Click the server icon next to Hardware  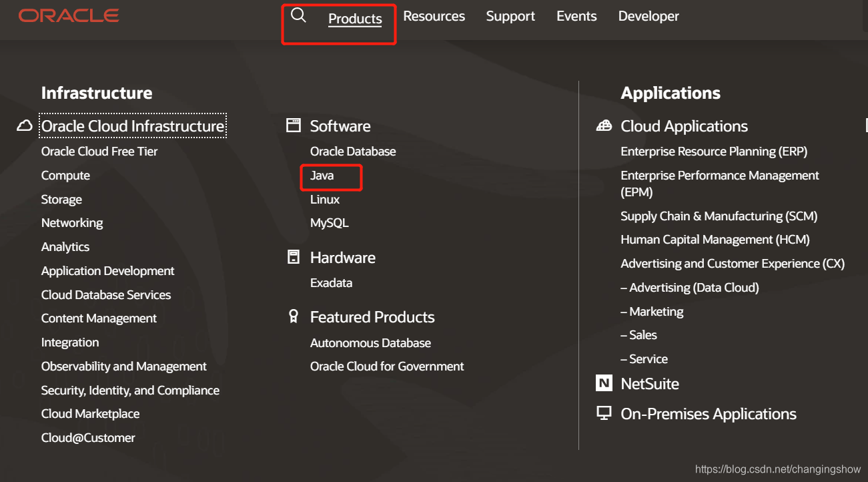point(294,257)
